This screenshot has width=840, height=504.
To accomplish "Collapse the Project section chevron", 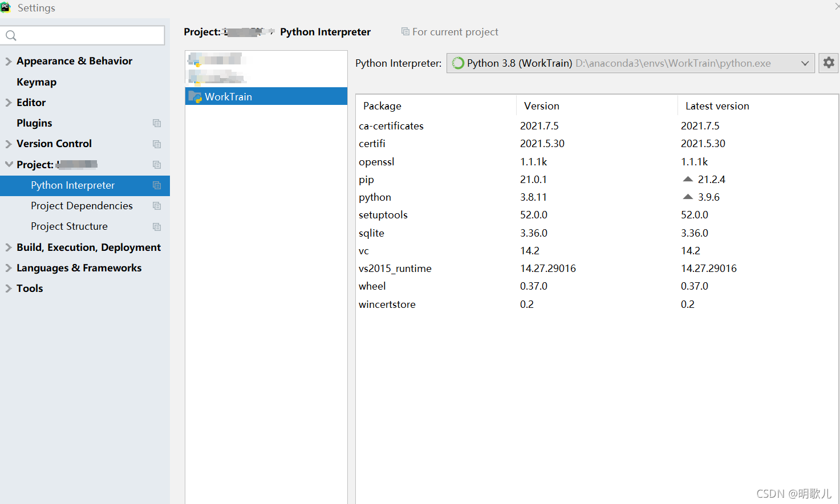I will [9, 164].
